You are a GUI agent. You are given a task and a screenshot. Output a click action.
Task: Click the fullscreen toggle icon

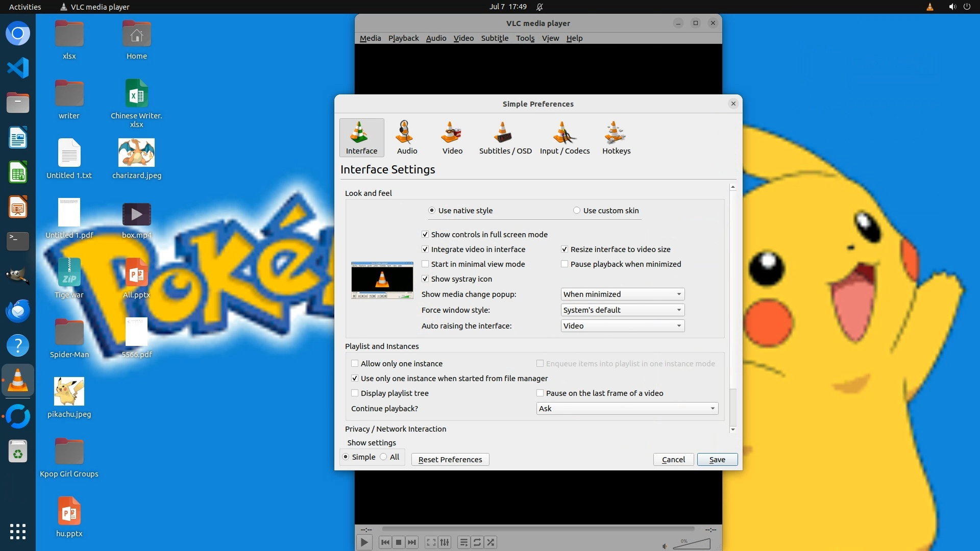pos(431,542)
